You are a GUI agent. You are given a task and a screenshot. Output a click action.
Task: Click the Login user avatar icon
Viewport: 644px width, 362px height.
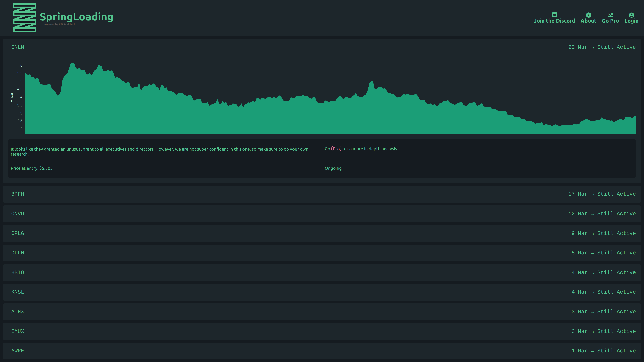[x=631, y=15]
